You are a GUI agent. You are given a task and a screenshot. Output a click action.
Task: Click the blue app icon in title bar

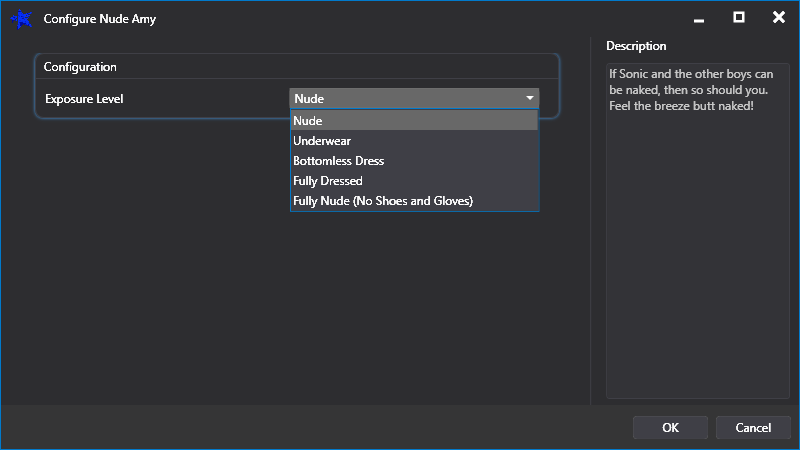(x=21, y=19)
